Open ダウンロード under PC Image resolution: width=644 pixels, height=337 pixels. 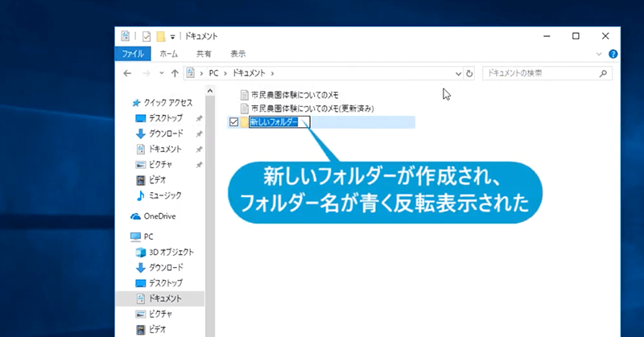(x=166, y=268)
